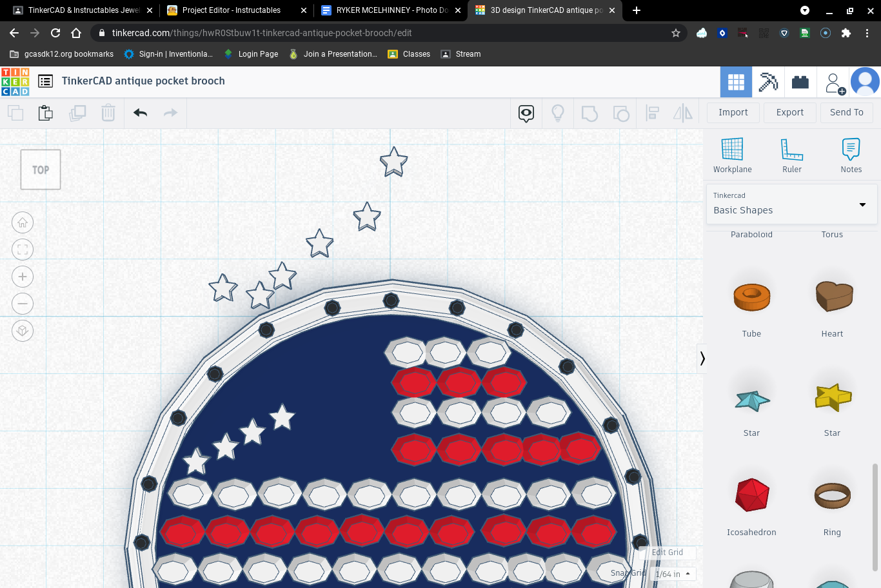Viewport: 881px width, 588px height.
Task: Open the user profile avatar
Action: click(866, 82)
